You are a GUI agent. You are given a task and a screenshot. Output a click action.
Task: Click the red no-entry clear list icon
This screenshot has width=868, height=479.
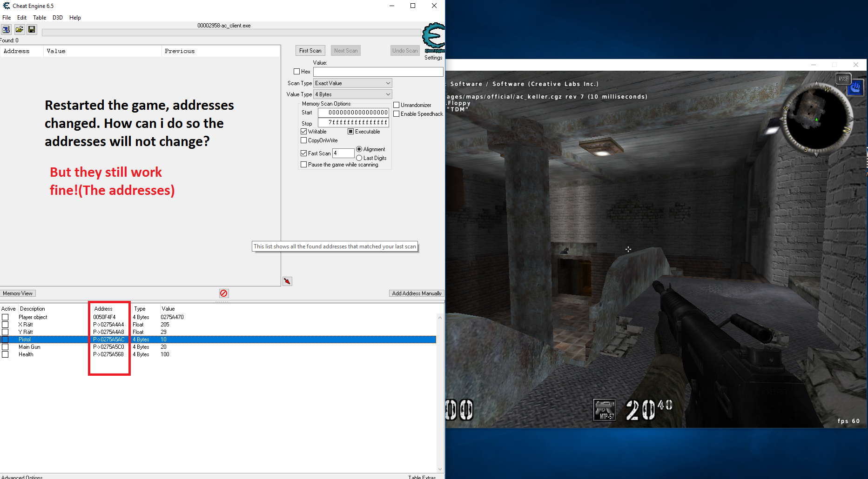tap(224, 293)
